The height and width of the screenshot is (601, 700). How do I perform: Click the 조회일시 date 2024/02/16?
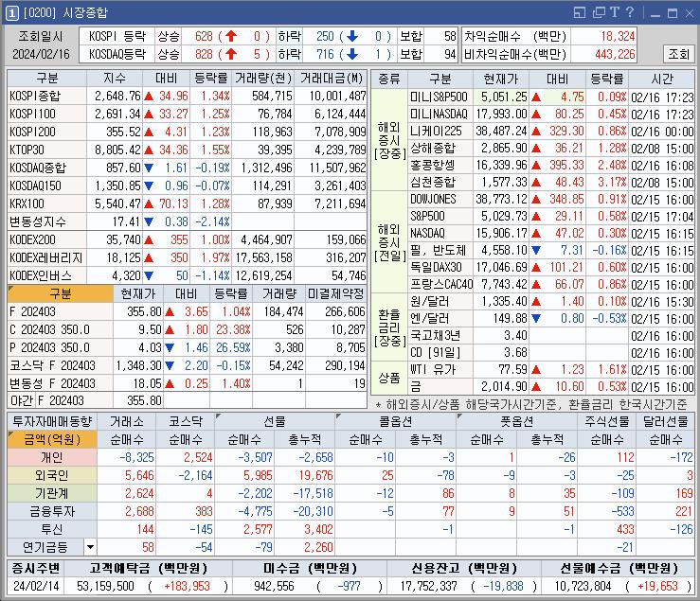41,55
